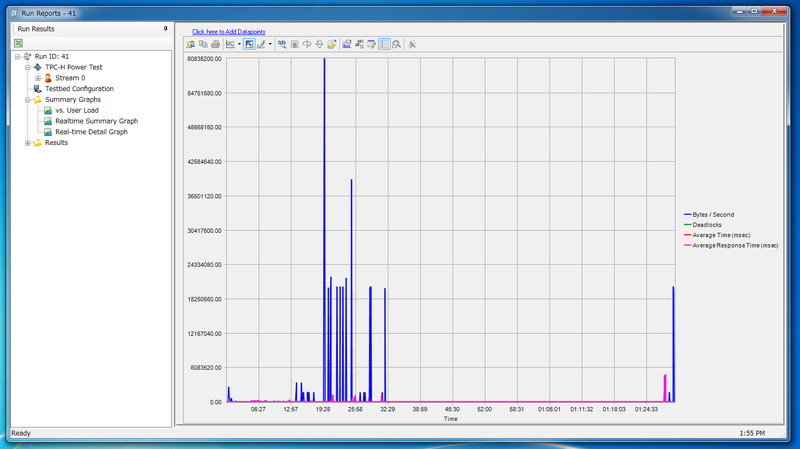Click the 45:30 x-axis time label
Viewport: 800px width, 449px height.
pyautogui.click(x=452, y=409)
